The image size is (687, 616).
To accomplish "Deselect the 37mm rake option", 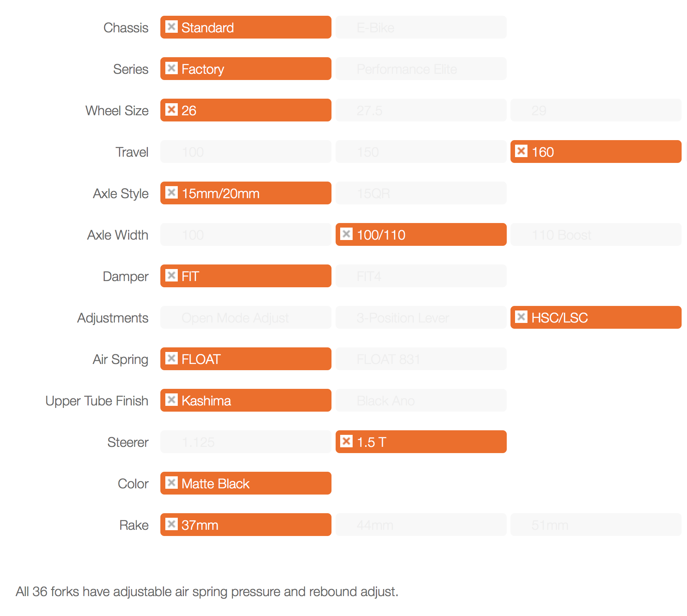I will pos(246,525).
